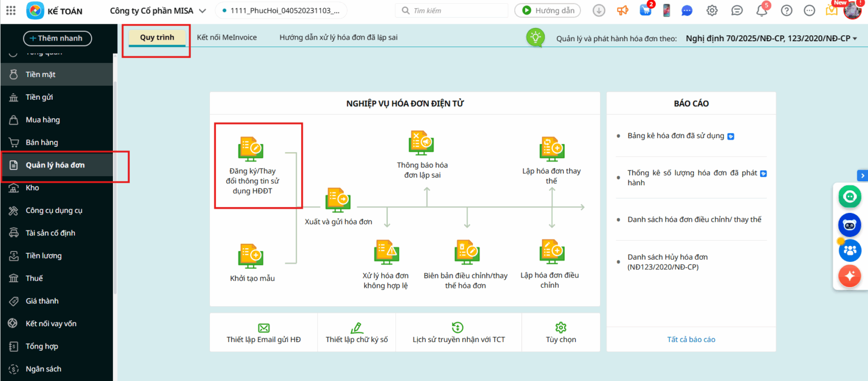The image size is (868, 381).
Task: Click Xuất và gửi hóa đơn icon
Action: point(338,200)
